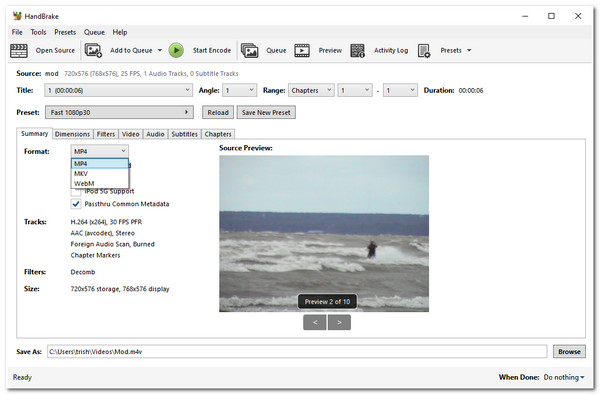Click the 'AAC (avcodec), Stereo' track text

coord(103,233)
